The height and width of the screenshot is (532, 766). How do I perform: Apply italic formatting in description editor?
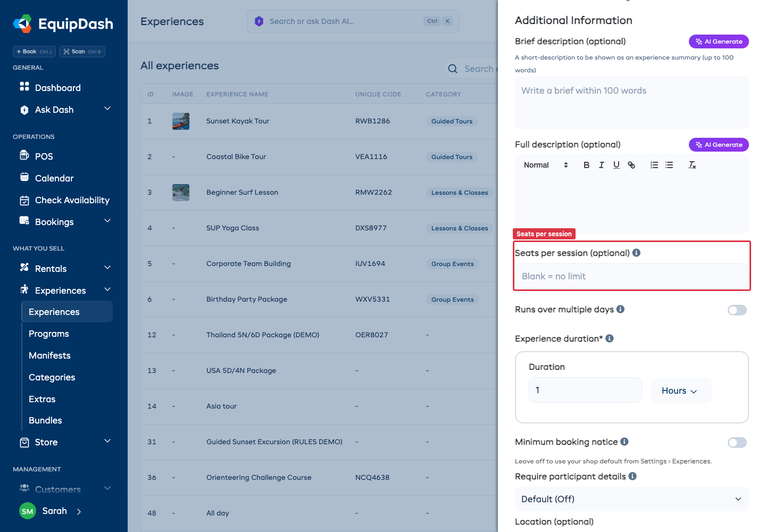coord(601,165)
